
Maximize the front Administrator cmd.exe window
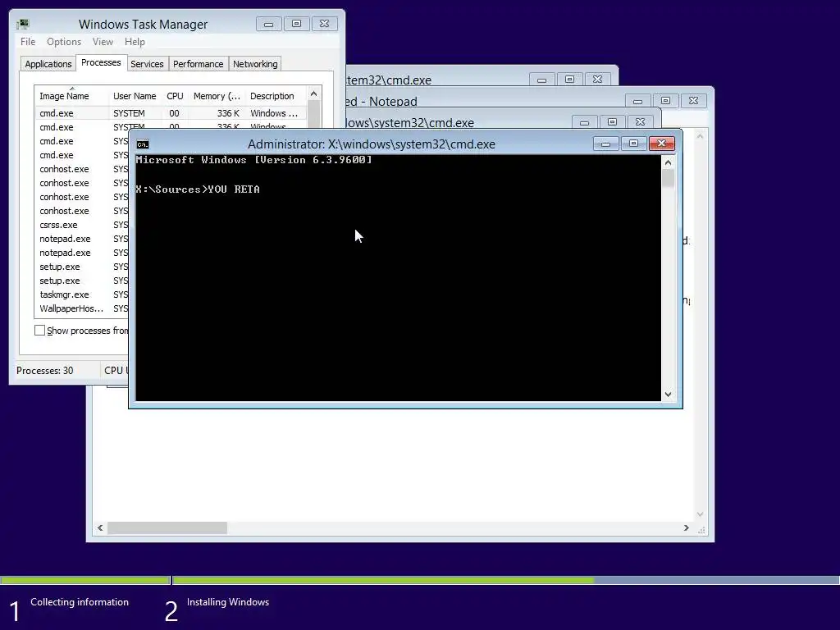(x=634, y=144)
